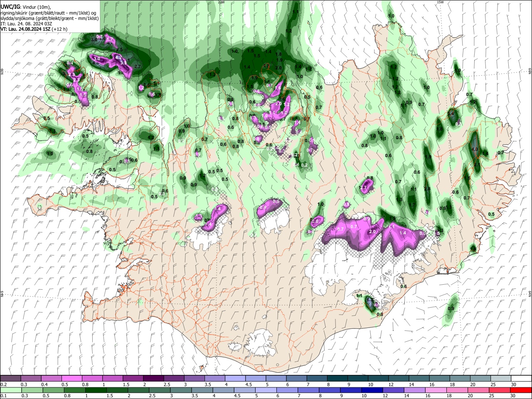This screenshot has height=399, width=532.
Task: Click the white snow swatch labeled 30
Action: coord(521,378)
